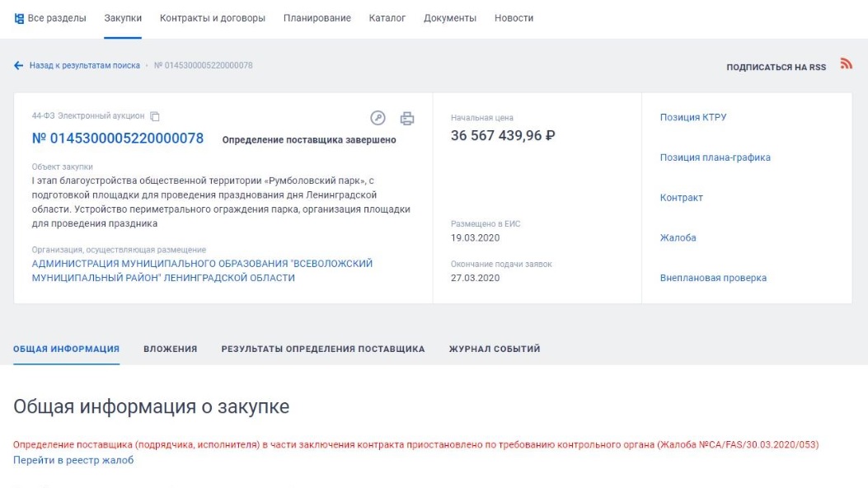Screen dimensions: 868x488
Task: Open the Контракты и договоры menu item
Action: tap(213, 18)
